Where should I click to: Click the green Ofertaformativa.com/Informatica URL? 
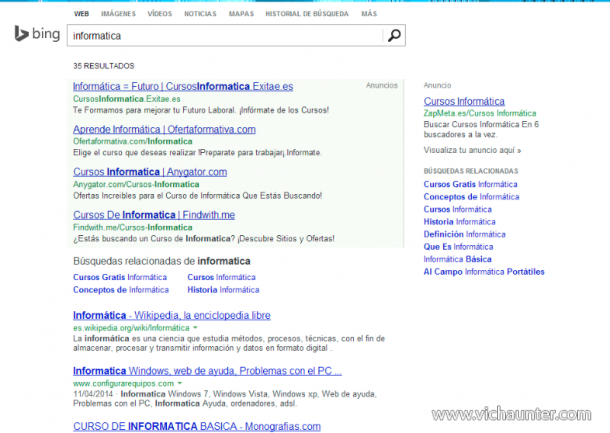133,142
